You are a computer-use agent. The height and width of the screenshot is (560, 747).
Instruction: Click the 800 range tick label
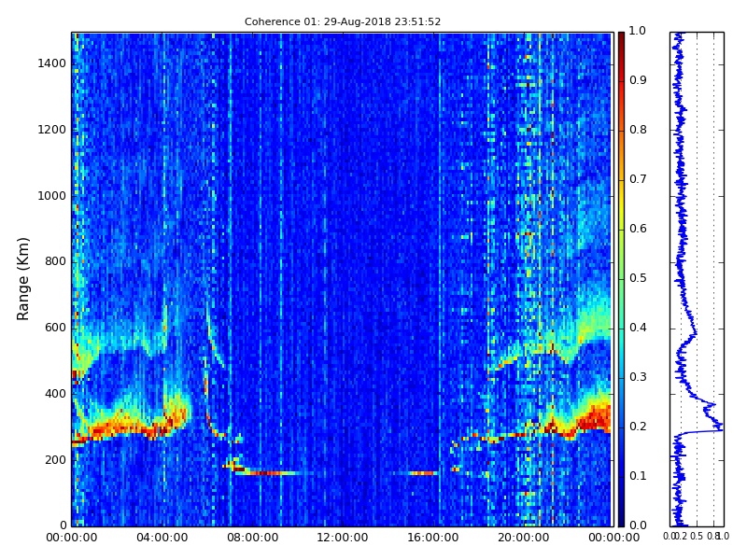55,261
